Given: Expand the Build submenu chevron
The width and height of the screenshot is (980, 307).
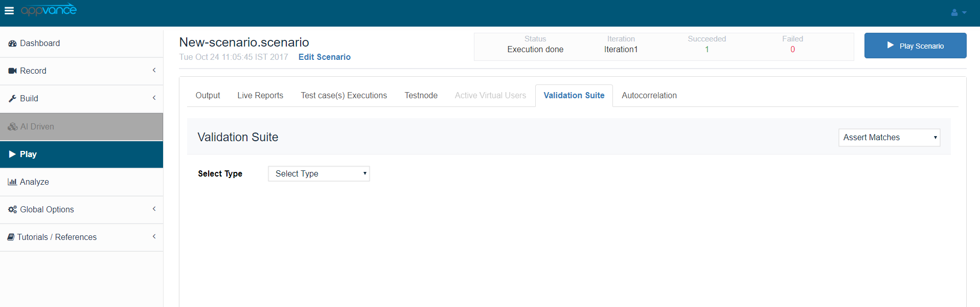Looking at the screenshot, I should tap(154, 98).
